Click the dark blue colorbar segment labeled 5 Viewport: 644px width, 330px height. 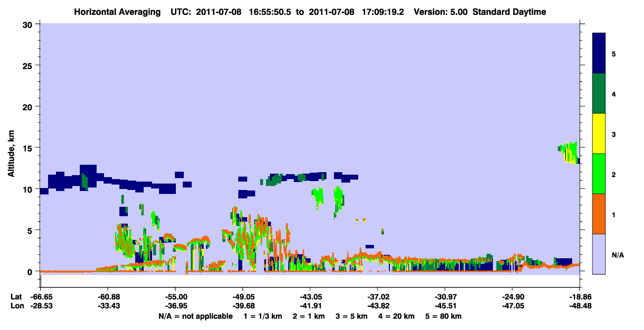(599, 53)
